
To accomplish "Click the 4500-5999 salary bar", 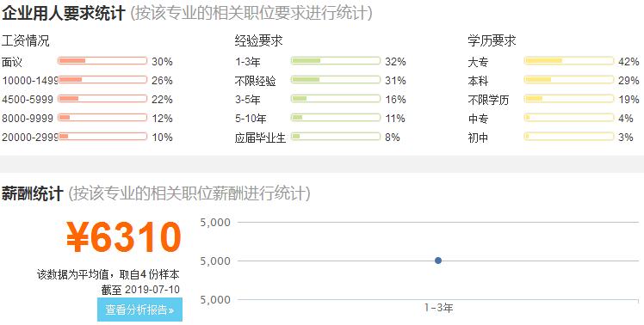I will click(102, 99).
